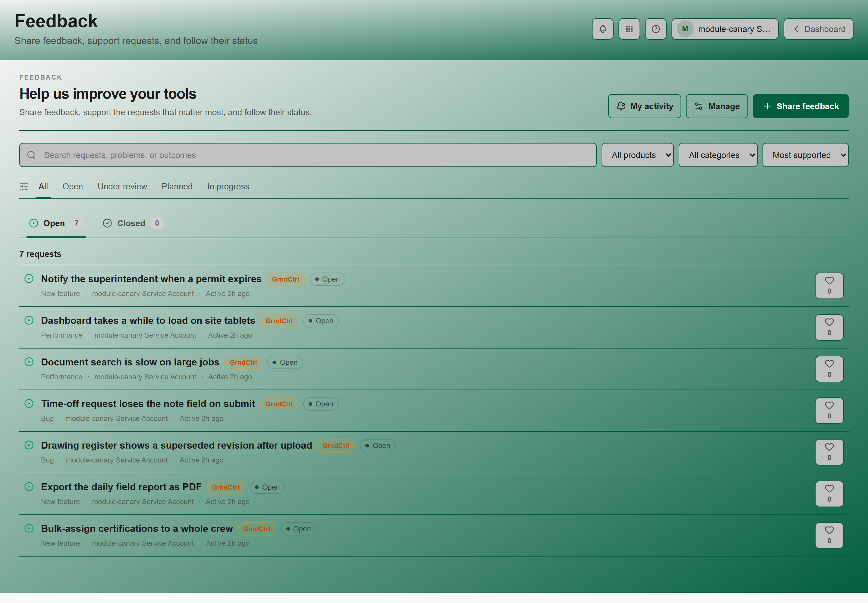The width and height of the screenshot is (868, 603).
Task: Open 'Export the daily field report as PDF'
Action: click(121, 487)
